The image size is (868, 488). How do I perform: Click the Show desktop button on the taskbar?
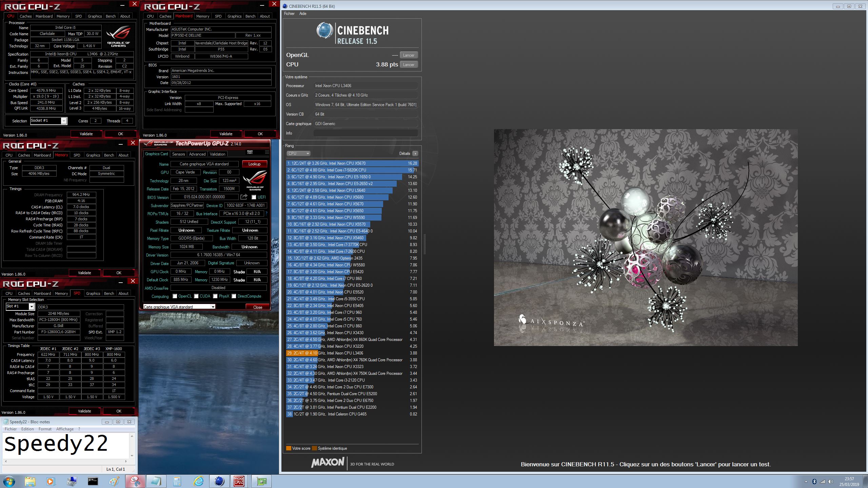(866, 482)
